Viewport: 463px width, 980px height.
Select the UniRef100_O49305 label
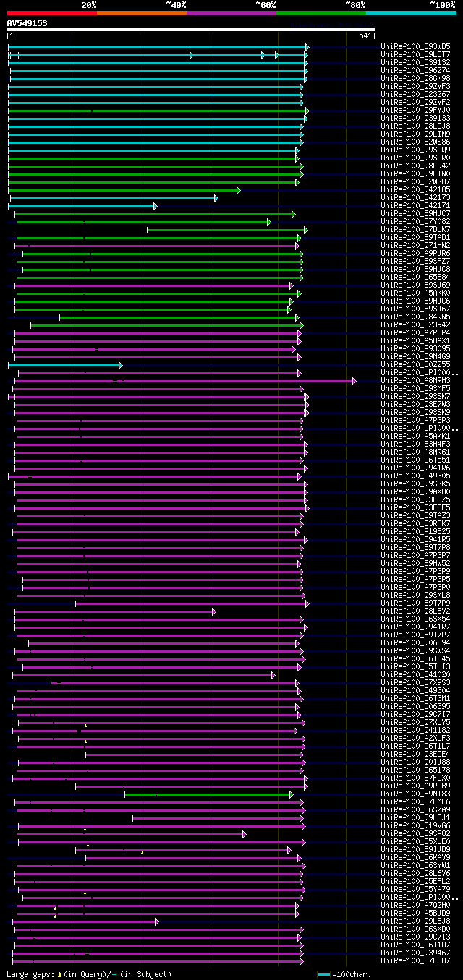point(415,476)
